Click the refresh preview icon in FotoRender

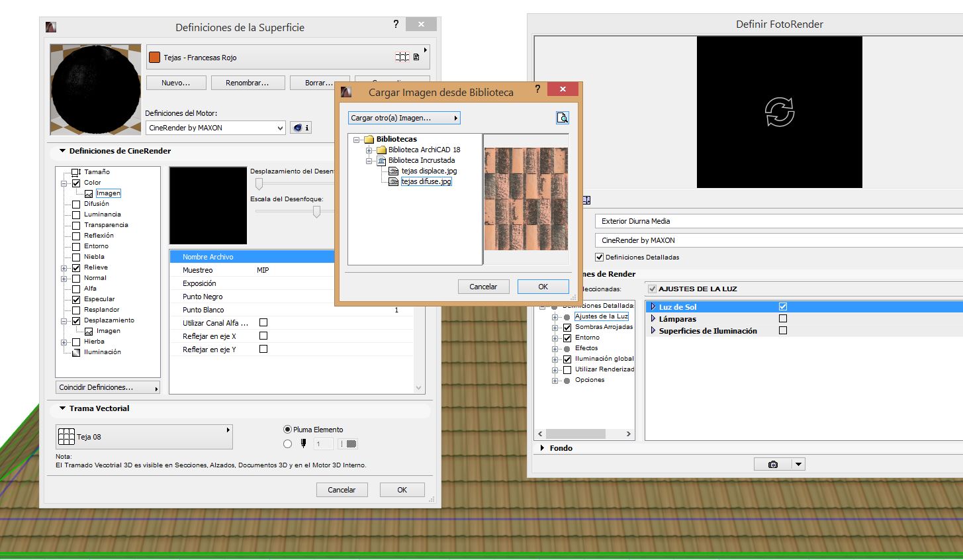click(779, 112)
